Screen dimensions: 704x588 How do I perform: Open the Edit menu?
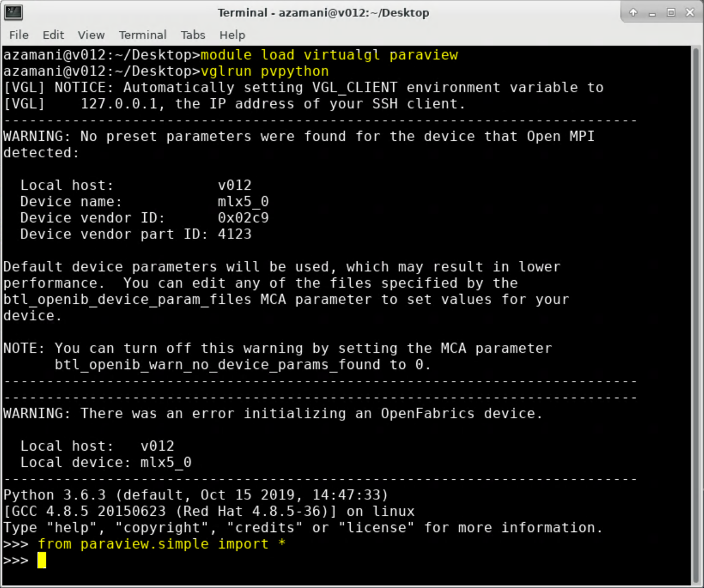pyautogui.click(x=53, y=35)
